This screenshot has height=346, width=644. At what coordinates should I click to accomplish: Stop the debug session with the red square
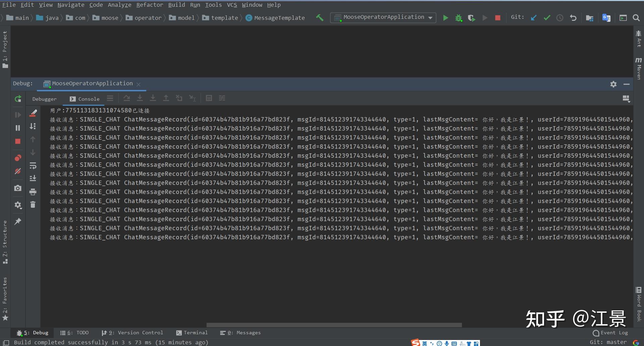(18, 141)
